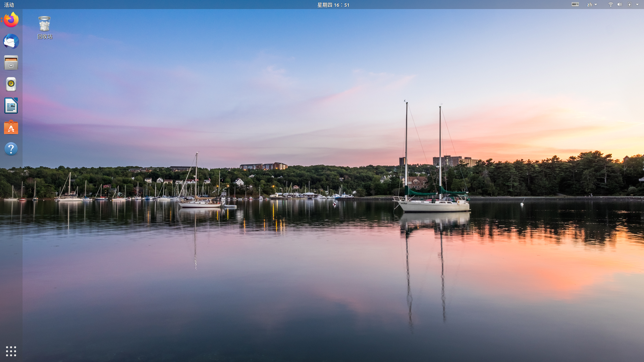The width and height of the screenshot is (644, 362).
Task: Click the Wi-Fi status icon
Action: (x=611, y=5)
